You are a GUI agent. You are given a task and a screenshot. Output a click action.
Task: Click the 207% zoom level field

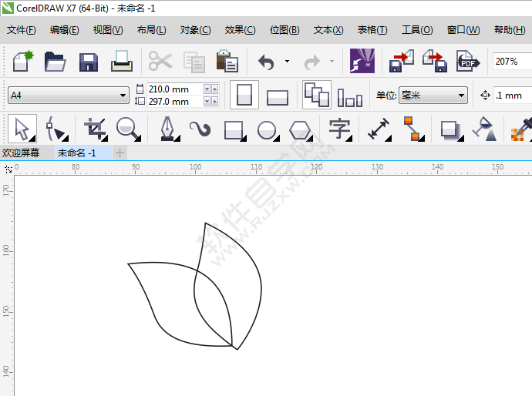(510, 61)
